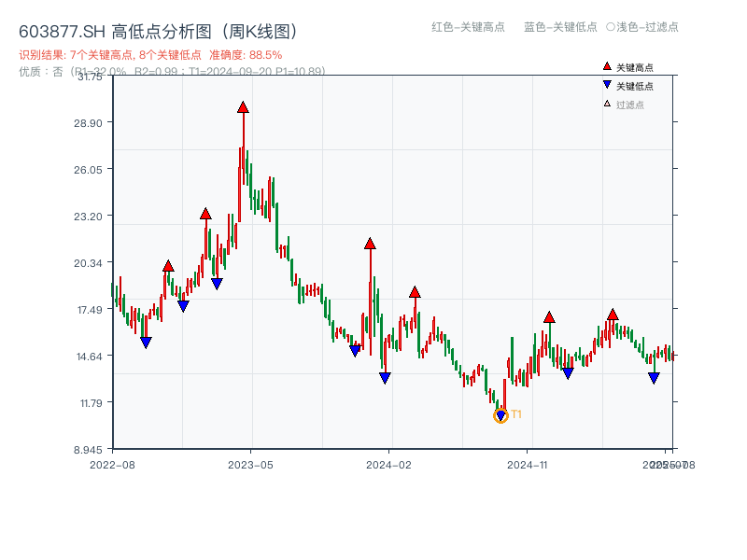Click the blue 关键低点 legend triangle icon

point(607,85)
